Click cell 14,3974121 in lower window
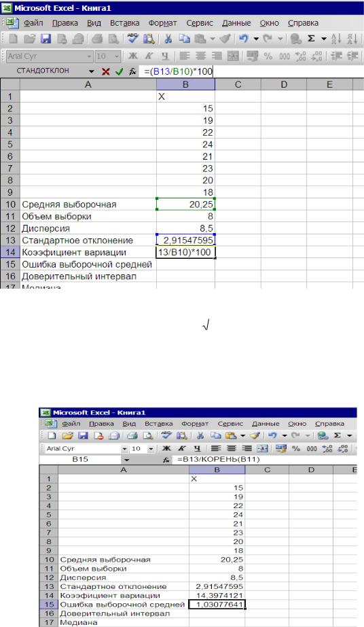 click(217, 595)
